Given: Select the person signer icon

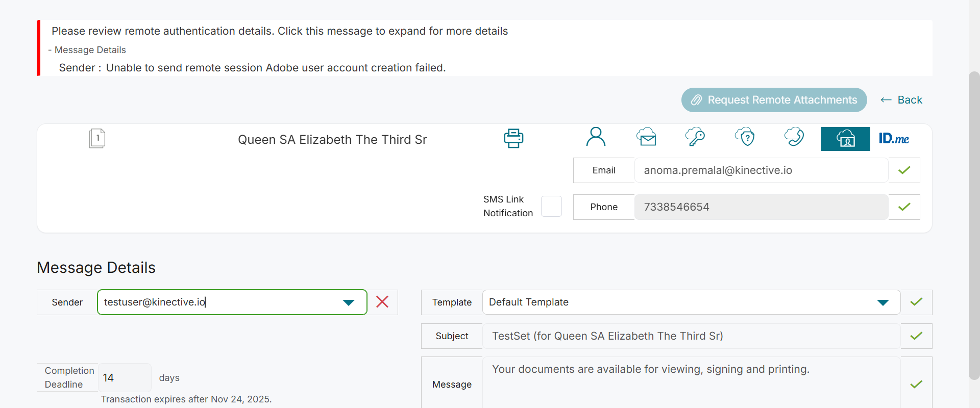Looking at the screenshot, I should [x=596, y=137].
